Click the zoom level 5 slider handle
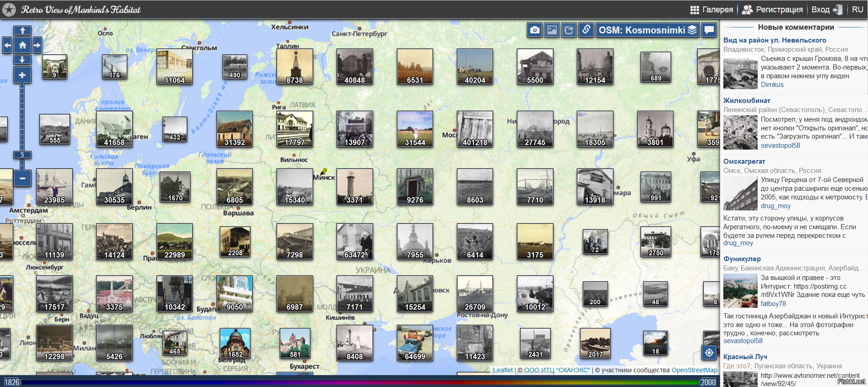This screenshot has height=387, width=868. coord(22,155)
